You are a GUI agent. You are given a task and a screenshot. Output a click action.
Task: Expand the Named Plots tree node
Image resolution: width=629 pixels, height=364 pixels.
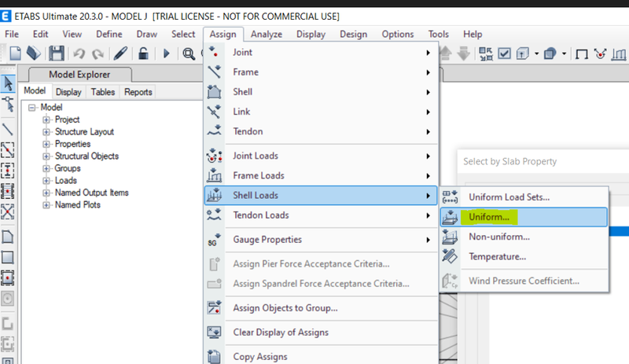[46, 204]
